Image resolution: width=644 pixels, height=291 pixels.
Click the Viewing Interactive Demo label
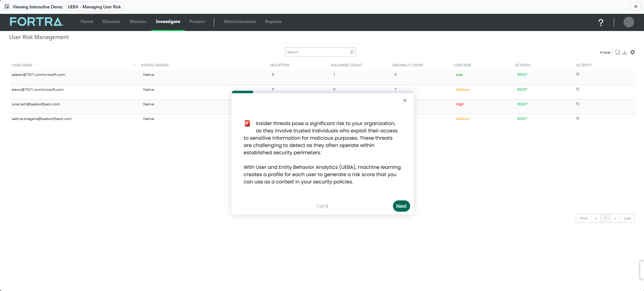pos(38,7)
